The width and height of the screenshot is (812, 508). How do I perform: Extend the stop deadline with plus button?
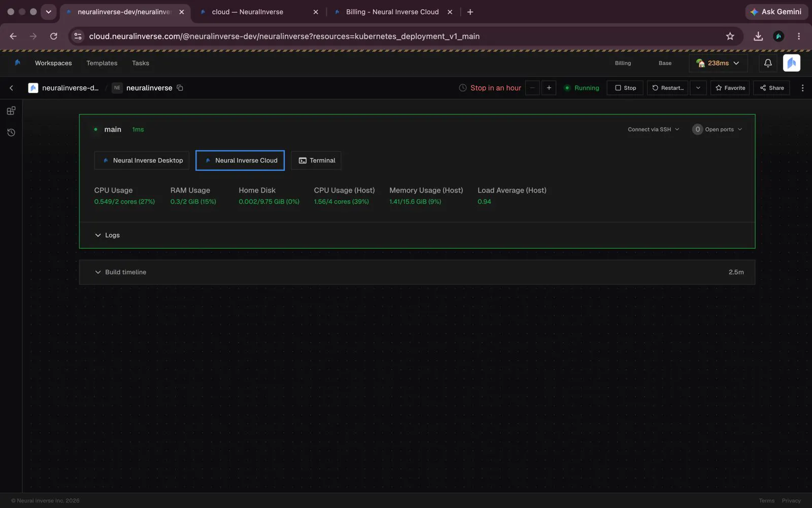click(549, 88)
